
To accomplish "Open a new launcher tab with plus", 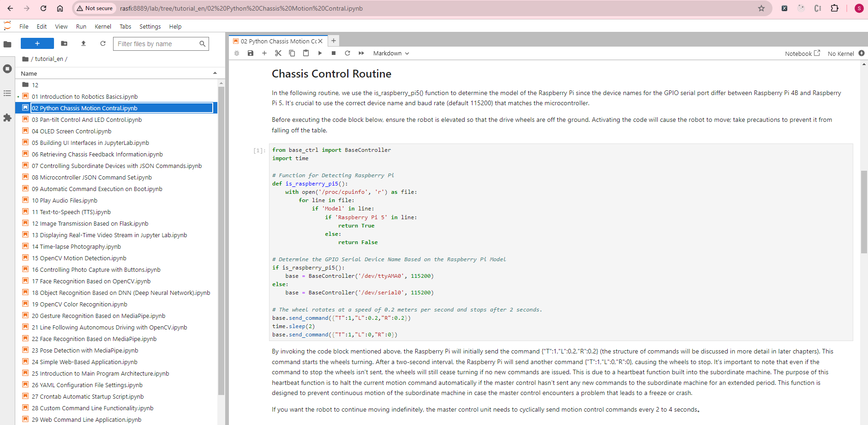I will (x=334, y=41).
